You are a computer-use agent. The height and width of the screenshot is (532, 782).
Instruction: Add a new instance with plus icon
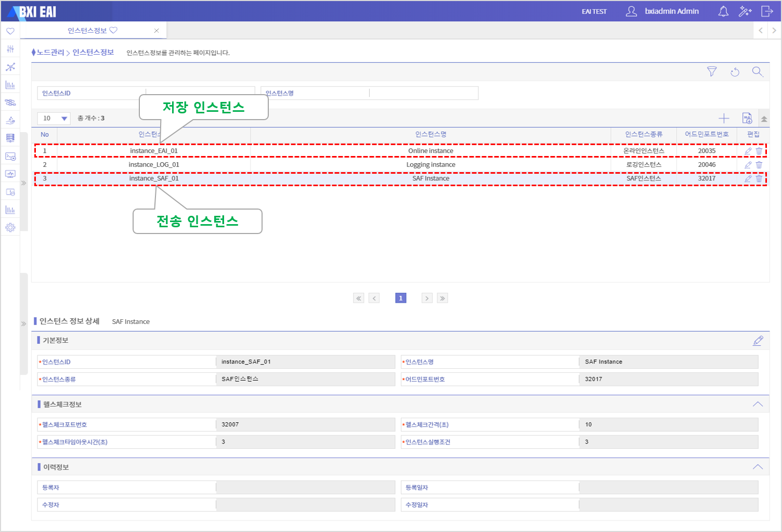[724, 119]
